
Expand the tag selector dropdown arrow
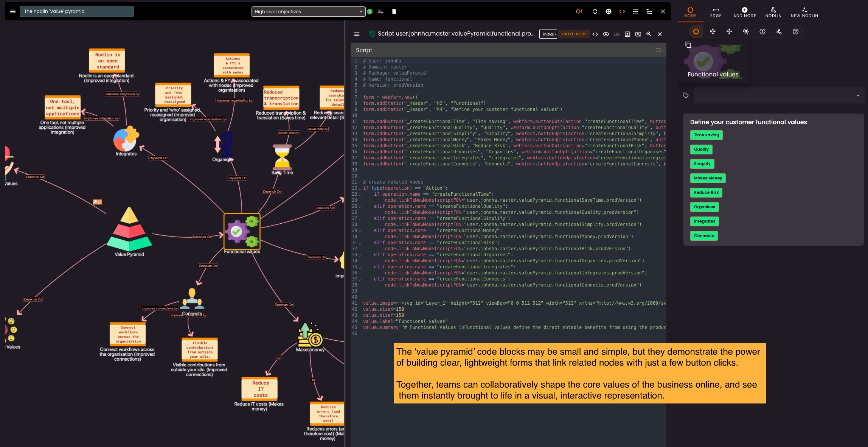[x=858, y=96]
